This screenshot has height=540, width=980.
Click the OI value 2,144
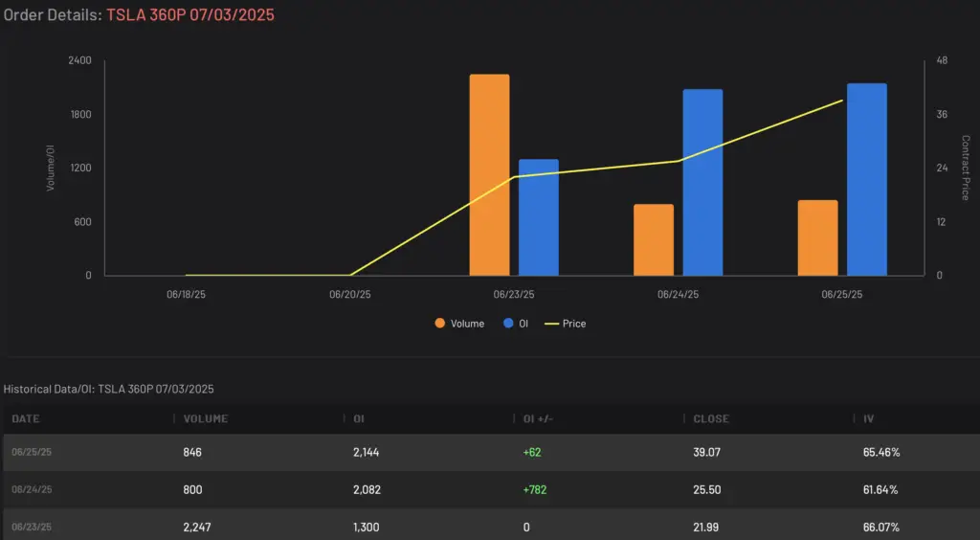367,452
